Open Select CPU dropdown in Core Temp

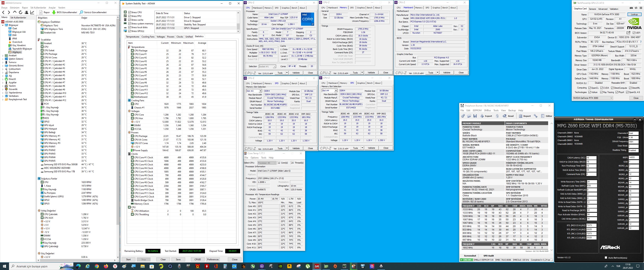tap(267, 163)
